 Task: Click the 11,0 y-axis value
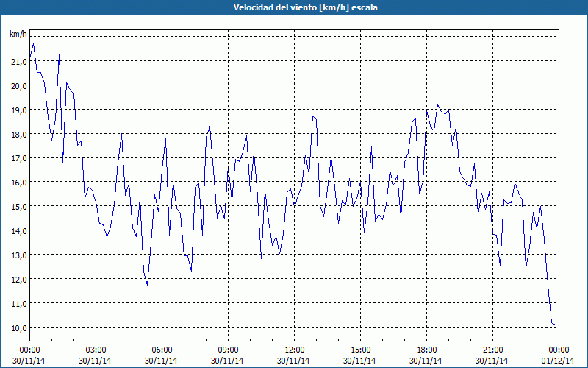coord(19,304)
